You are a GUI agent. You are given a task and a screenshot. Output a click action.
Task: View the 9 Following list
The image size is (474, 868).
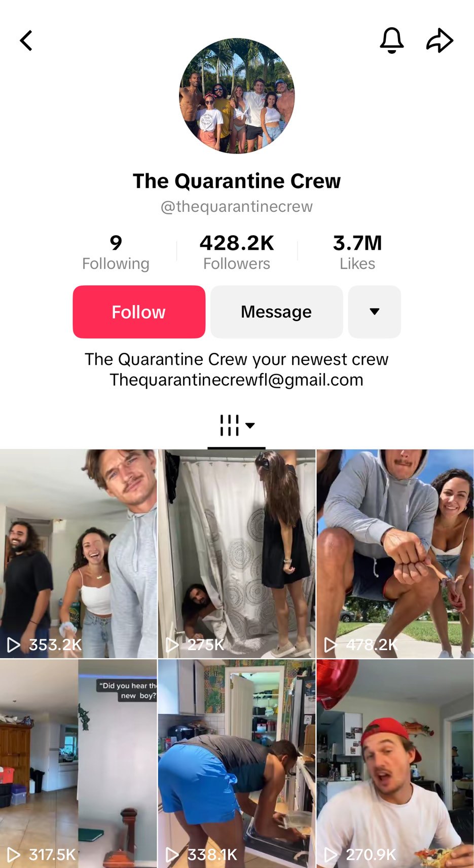point(116,252)
